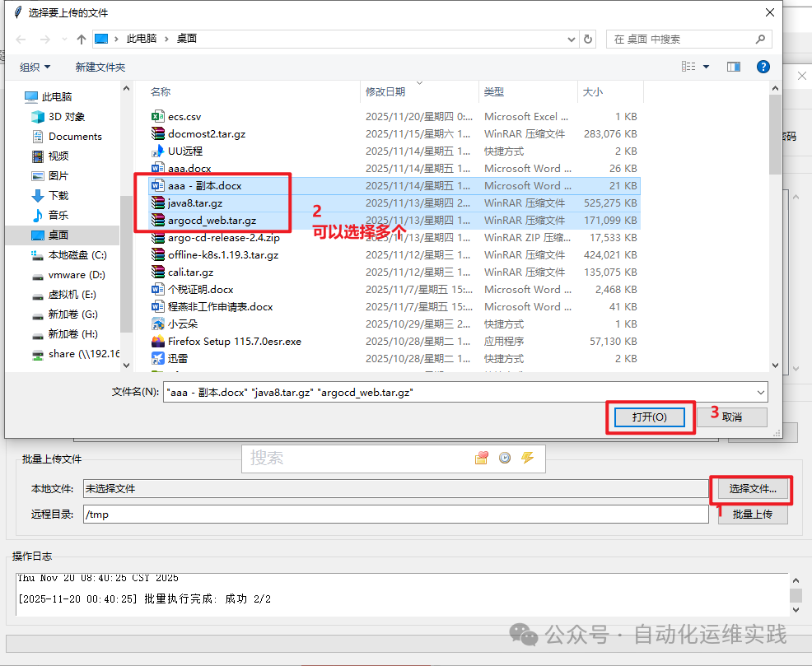The height and width of the screenshot is (666, 812).
Task: Expand the view options dropdown arrow
Action: tap(706, 67)
